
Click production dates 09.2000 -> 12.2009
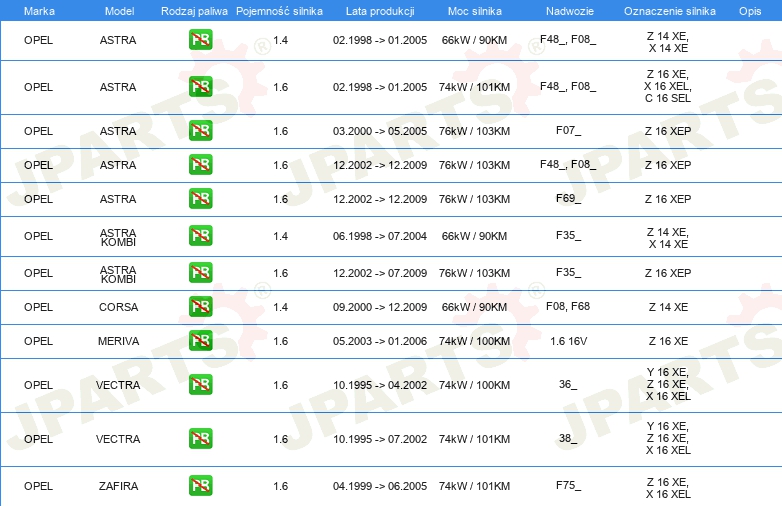pos(380,307)
